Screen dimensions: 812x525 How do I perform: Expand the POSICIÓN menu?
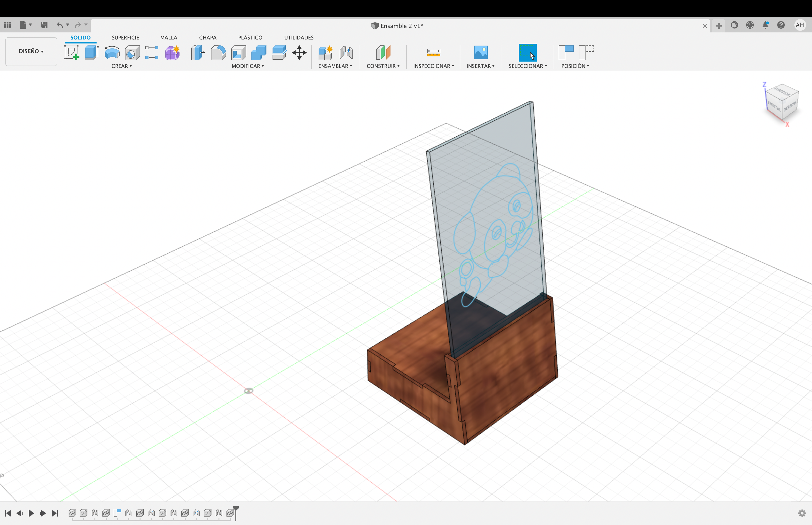(575, 66)
